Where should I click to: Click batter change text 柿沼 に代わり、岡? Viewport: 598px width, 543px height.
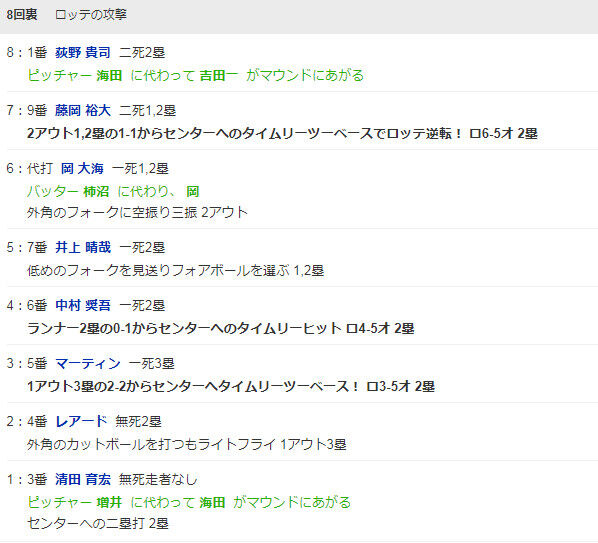pos(113,191)
